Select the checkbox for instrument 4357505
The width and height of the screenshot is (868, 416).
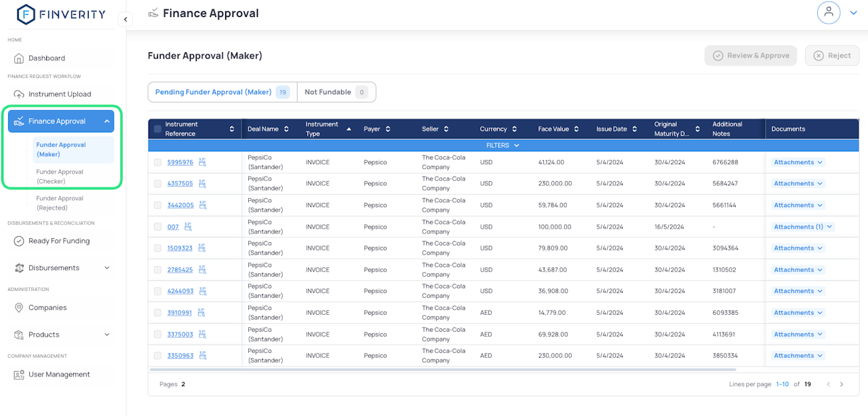[x=158, y=184]
